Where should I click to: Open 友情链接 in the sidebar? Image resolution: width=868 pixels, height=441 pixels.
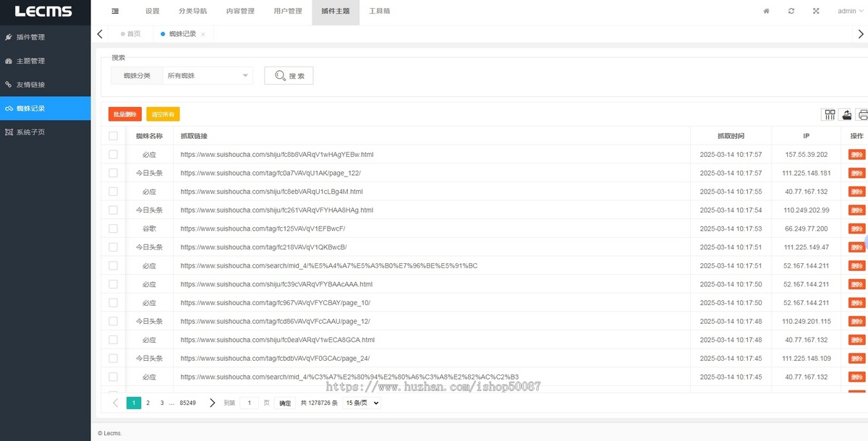pyautogui.click(x=46, y=85)
